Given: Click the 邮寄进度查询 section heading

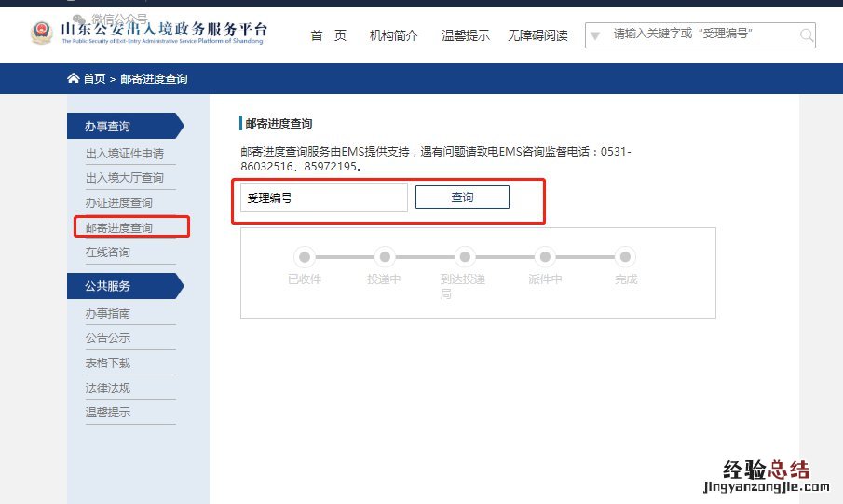Looking at the screenshot, I should 279,124.
